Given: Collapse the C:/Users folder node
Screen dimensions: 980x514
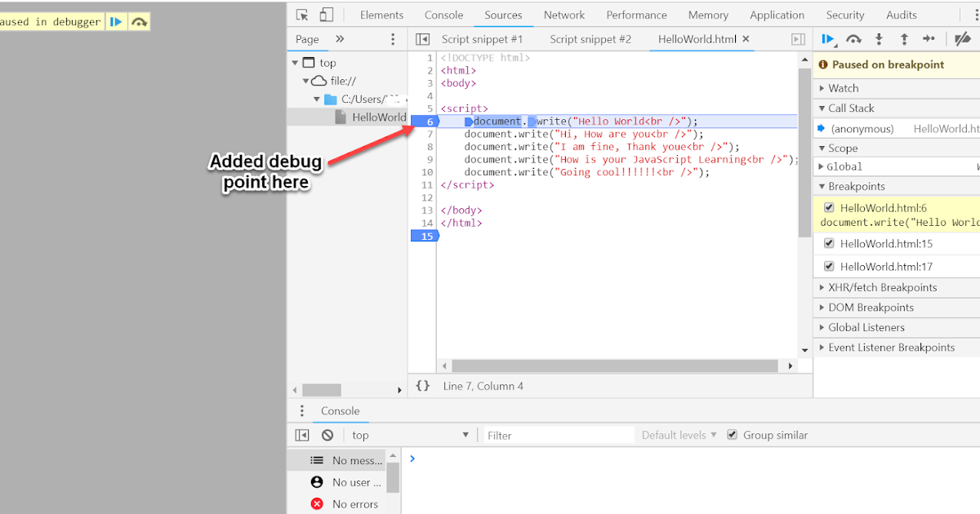Looking at the screenshot, I should tap(317, 99).
